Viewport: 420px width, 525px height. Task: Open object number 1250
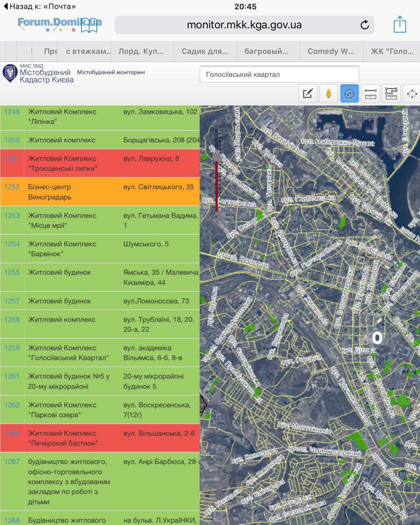click(x=12, y=140)
